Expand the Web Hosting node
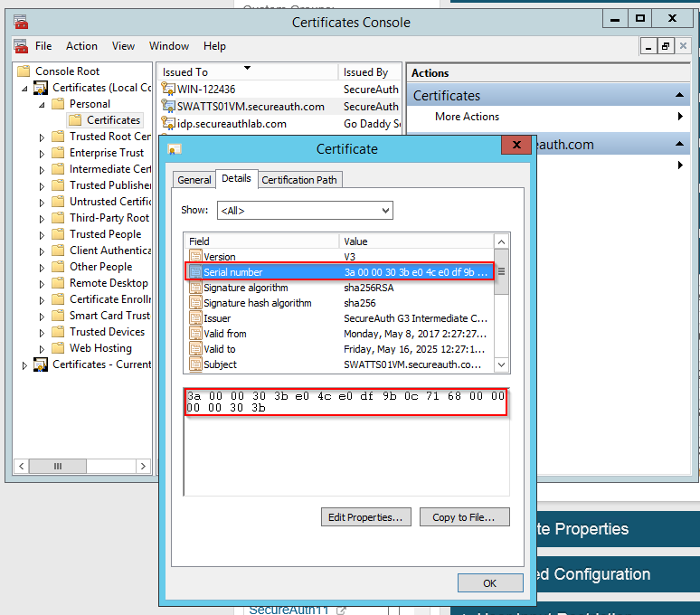Screen dimensions: 700x615 pyautogui.click(x=42, y=349)
